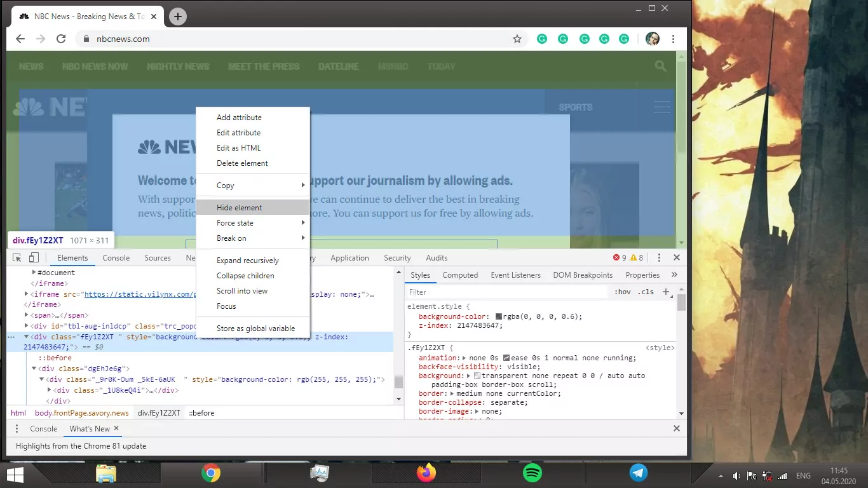Click the nbcnews.com address bar

click(x=302, y=39)
